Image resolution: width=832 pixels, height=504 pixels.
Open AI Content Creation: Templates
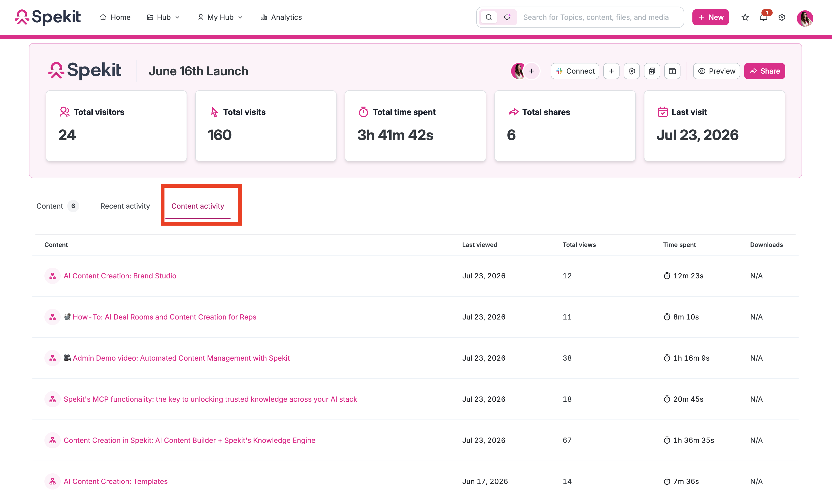tap(115, 481)
